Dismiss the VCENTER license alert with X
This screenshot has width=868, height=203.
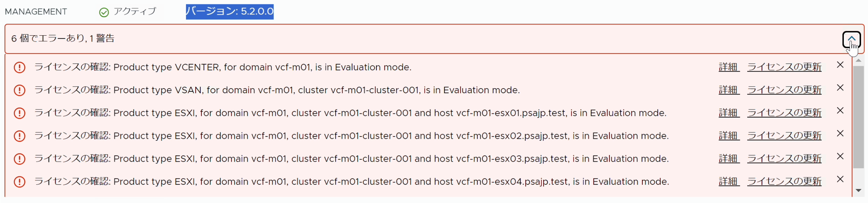(840, 65)
